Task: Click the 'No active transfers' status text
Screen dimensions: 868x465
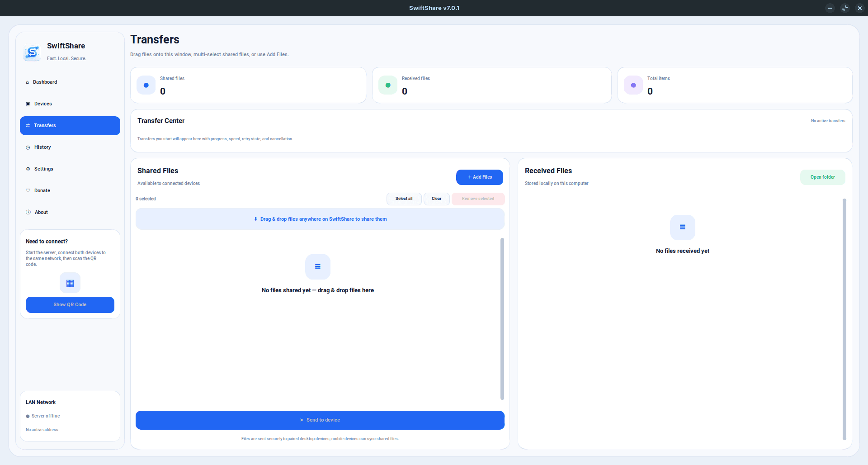Action: tap(828, 121)
